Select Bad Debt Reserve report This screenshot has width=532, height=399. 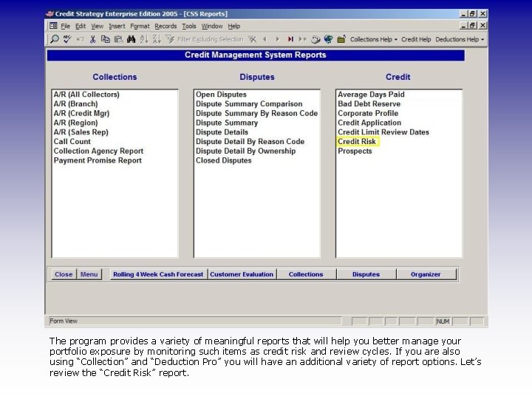point(369,104)
